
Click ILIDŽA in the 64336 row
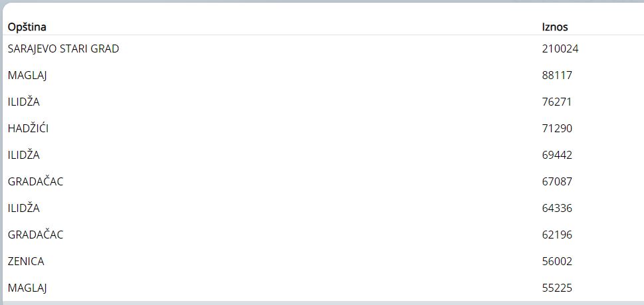tap(24, 208)
